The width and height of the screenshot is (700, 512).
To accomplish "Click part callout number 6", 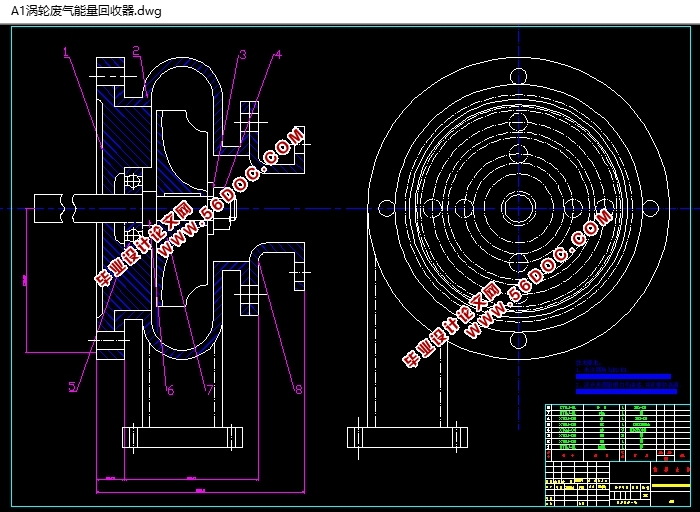I will 169,390.
